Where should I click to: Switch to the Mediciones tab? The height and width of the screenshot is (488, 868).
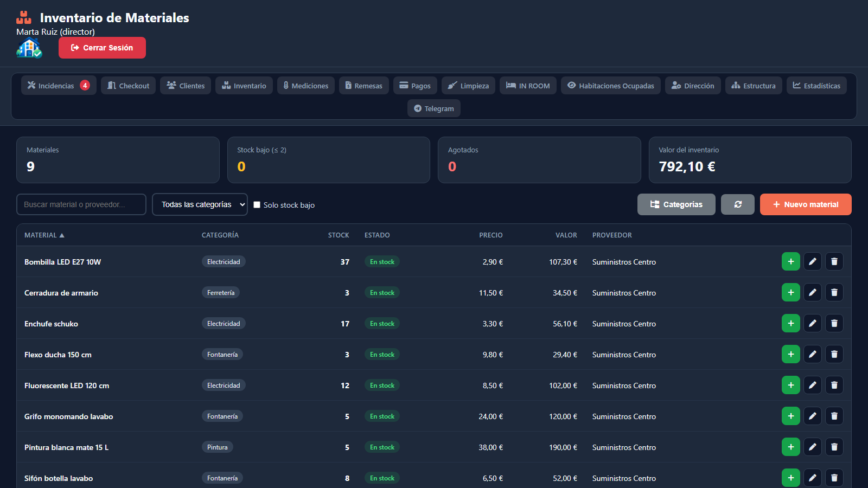[x=306, y=86]
